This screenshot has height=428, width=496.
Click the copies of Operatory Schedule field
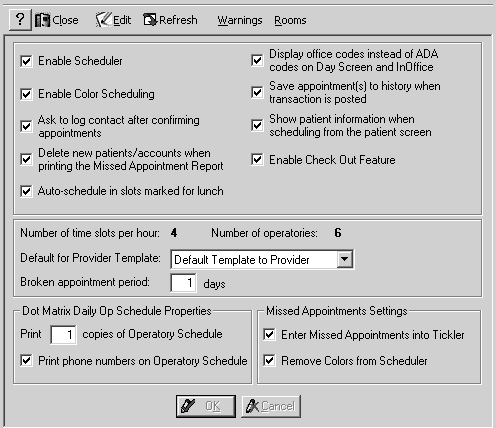pos(63,334)
